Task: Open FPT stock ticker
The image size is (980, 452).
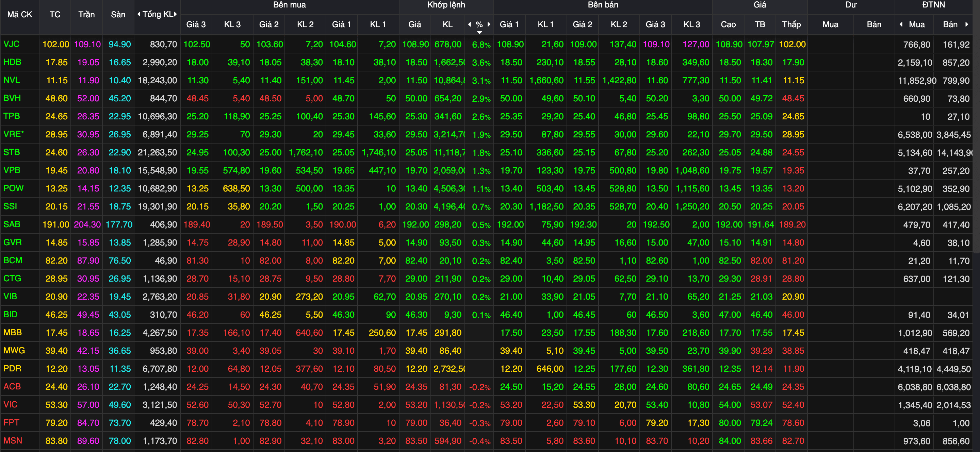Action: point(11,422)
